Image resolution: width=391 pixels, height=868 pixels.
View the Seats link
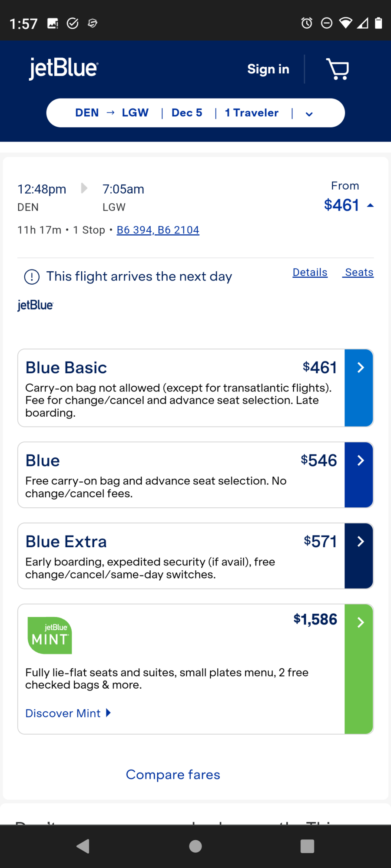coord(359,273)
